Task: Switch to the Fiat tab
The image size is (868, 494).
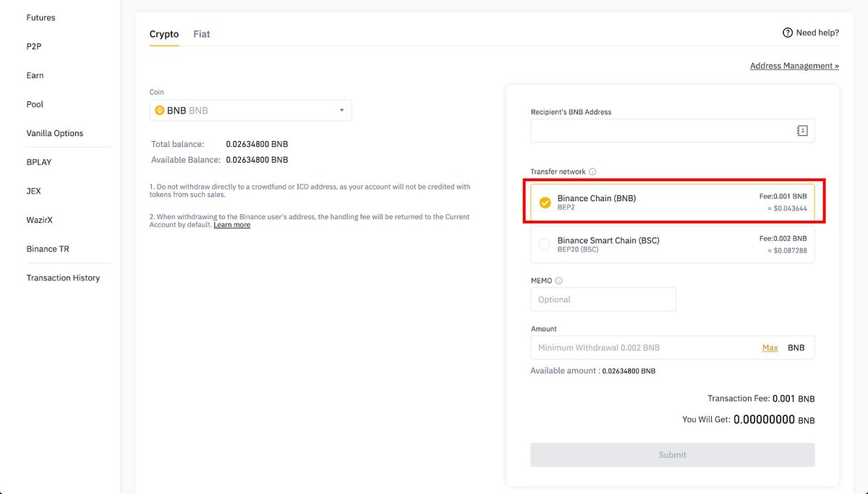Action: (202, 34)
